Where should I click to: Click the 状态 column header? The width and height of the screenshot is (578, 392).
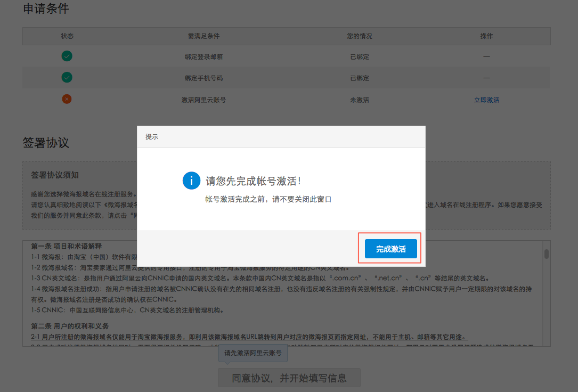tap(68, 36)
